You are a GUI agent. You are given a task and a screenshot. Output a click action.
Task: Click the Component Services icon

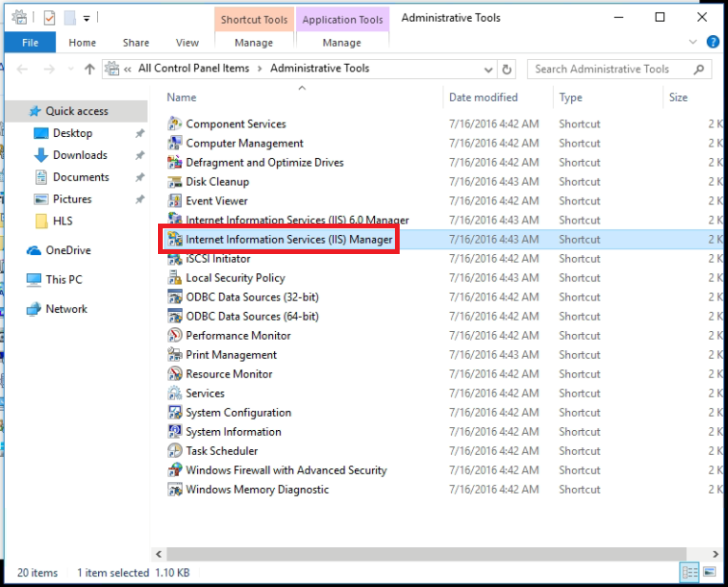pos(174,124)
